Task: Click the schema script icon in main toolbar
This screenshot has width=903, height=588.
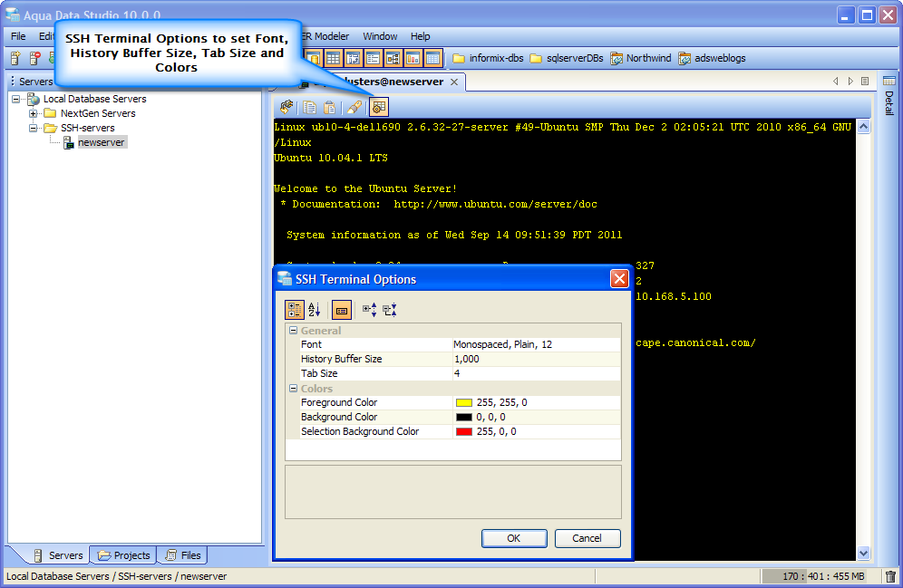Action: pos(353,58)
